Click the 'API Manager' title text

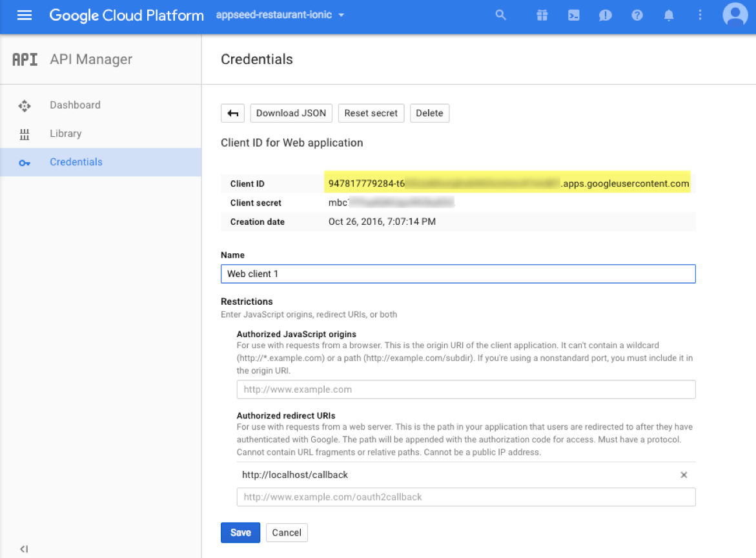pos(91,59)
